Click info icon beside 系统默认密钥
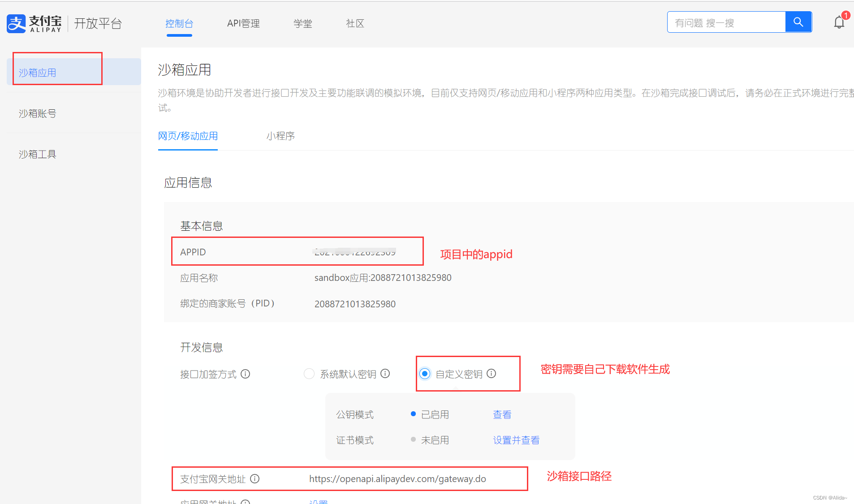The height and width of the screenshot is (504, 854). [x=385, y=374]
